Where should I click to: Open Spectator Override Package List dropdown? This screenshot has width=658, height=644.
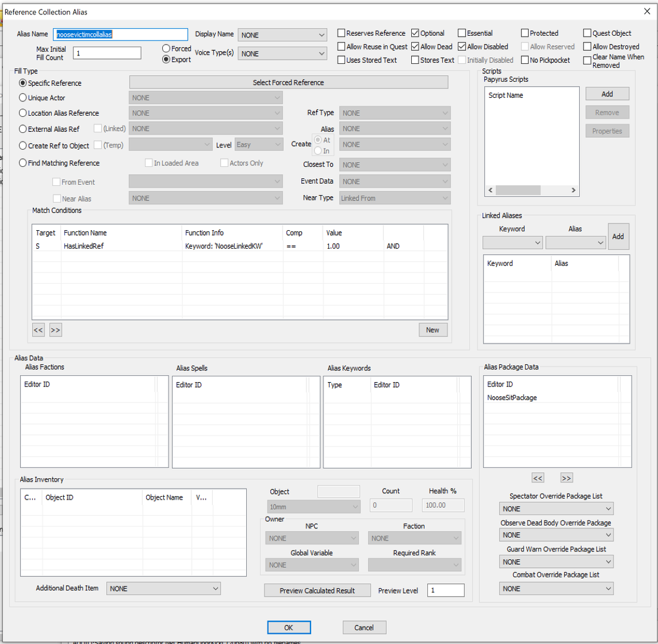(556, 509)
